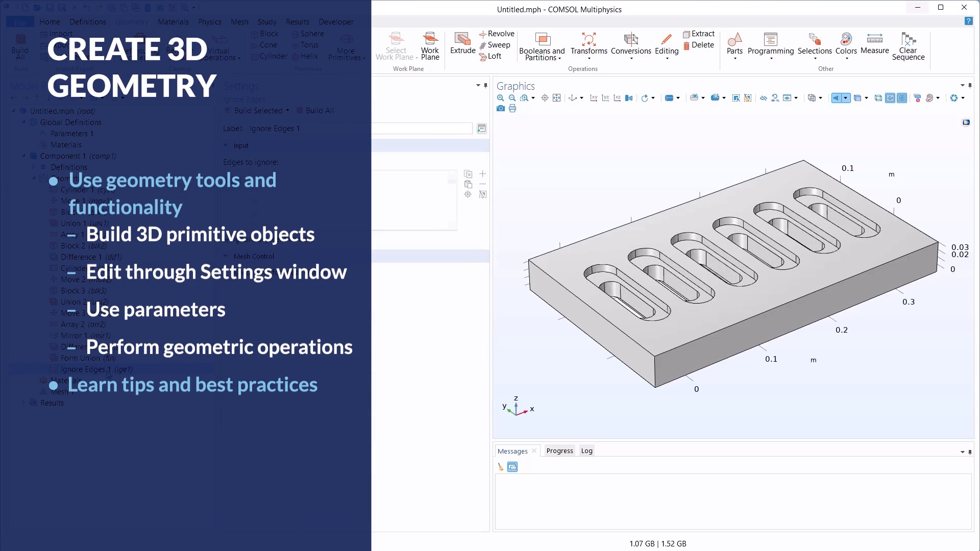Switch to the XY view

click(x=594, y=98)
